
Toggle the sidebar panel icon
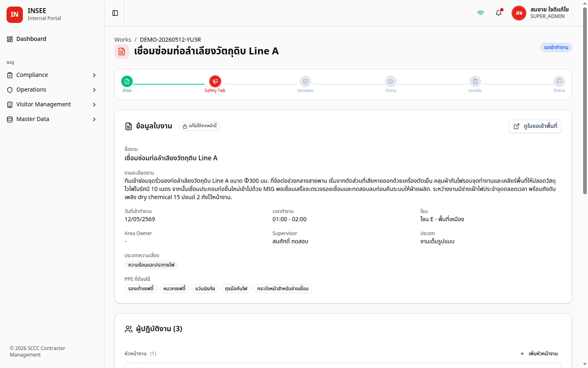[x=115, y=13]
